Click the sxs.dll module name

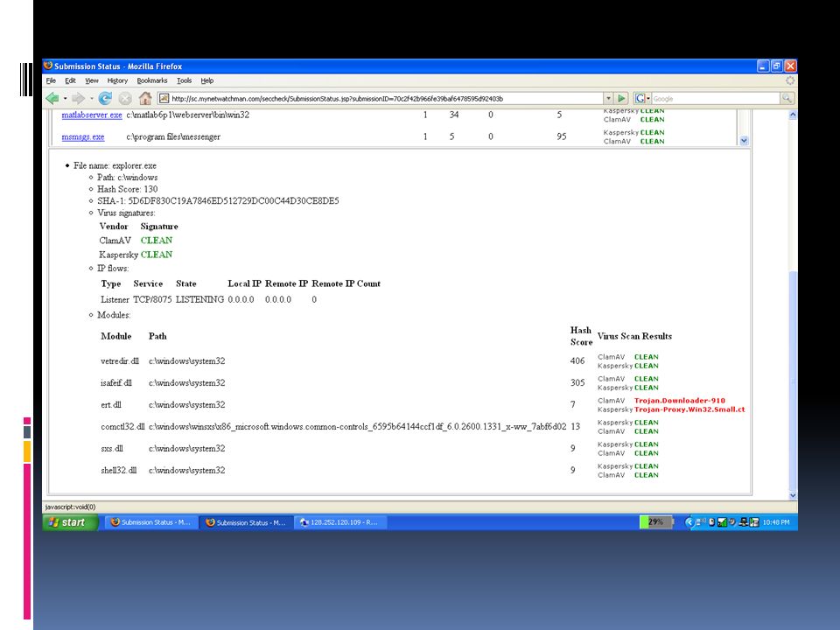point(112,449)
